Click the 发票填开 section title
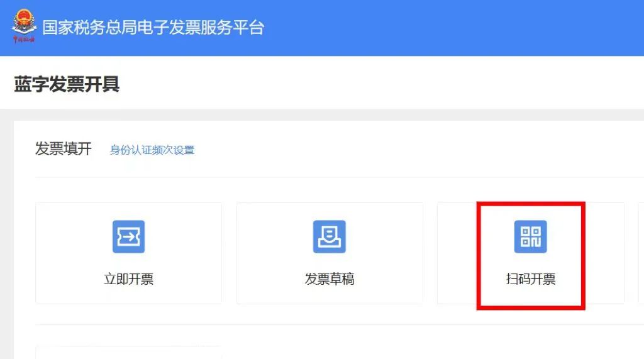 coord(64,149)
